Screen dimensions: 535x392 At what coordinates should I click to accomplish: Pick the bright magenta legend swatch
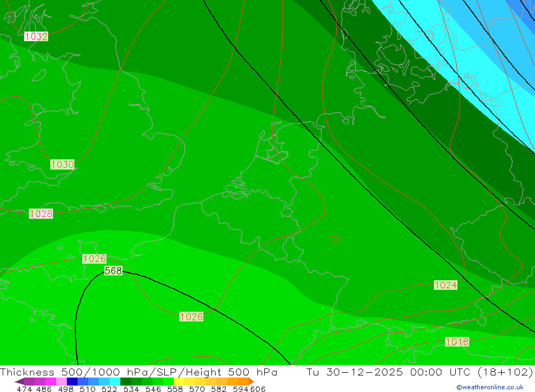coord(51,381)
